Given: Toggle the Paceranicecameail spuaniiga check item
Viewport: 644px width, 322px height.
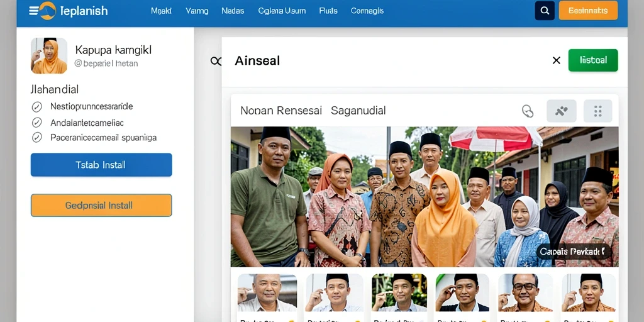Looking at the screenshot, I should [94, 138].
